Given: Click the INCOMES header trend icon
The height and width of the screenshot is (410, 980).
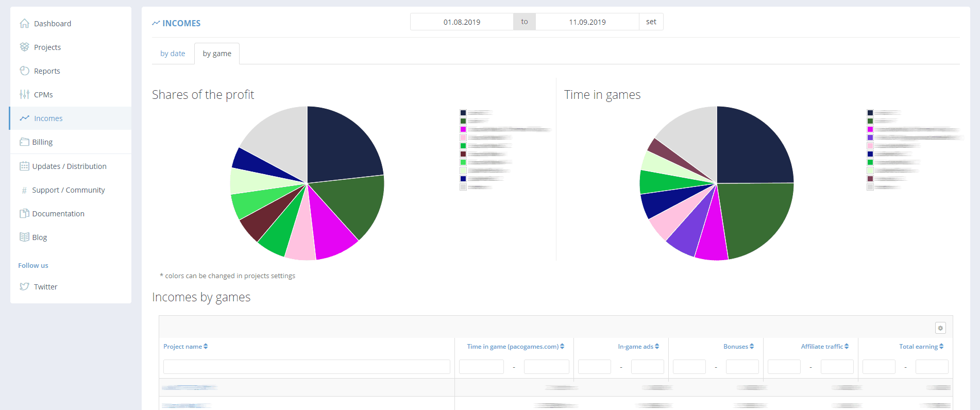Looking at the screenshot, I should point(156,23).
